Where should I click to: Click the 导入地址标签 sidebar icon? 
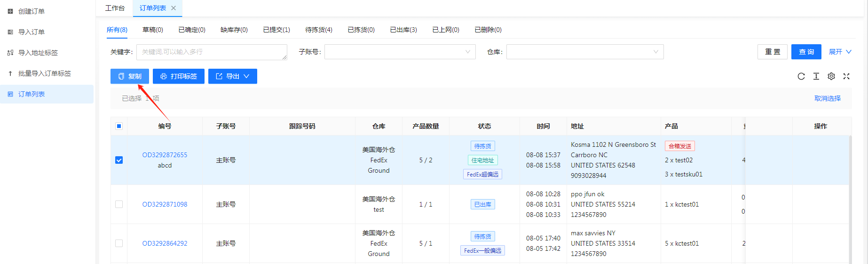(10, 53)
